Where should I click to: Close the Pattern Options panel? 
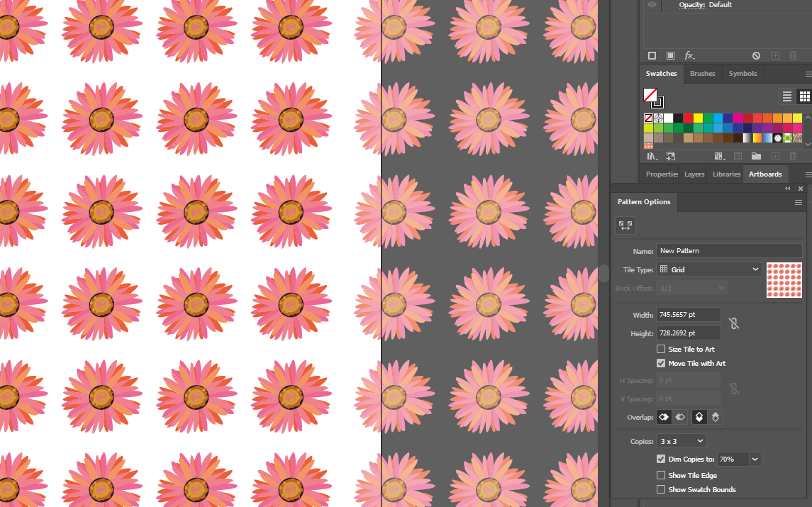pos(800,189)
